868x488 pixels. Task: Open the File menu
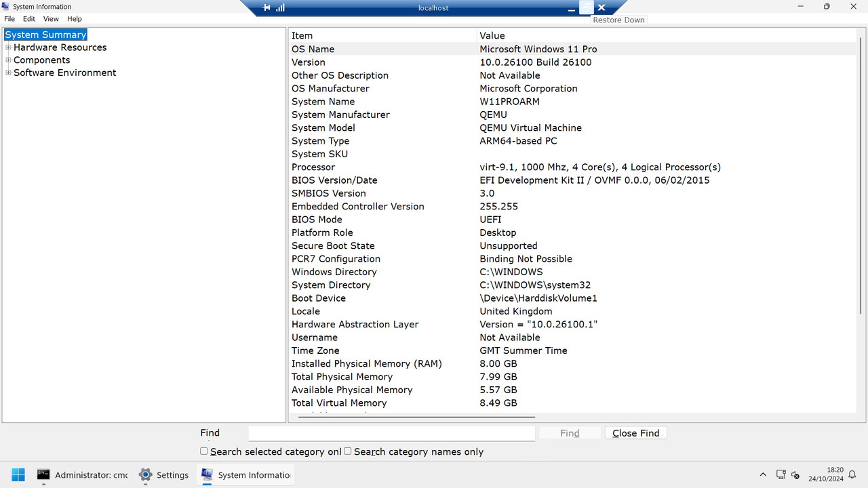click(x=9, y=19)
